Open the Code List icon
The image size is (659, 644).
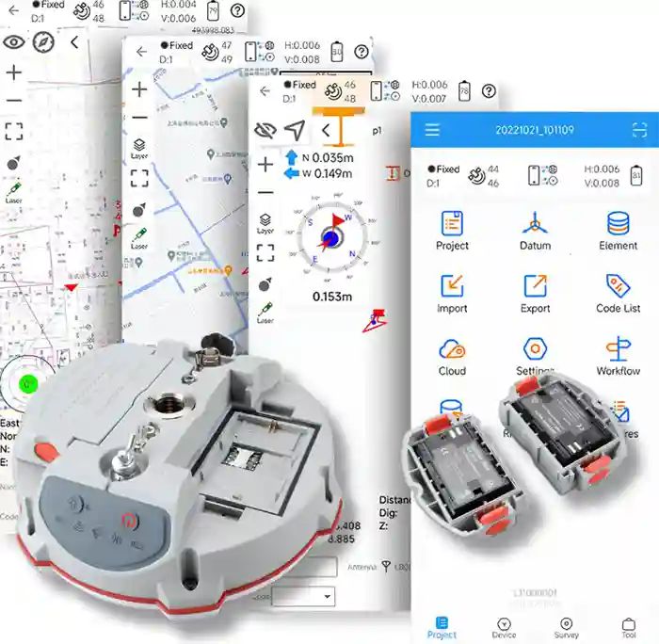618,294
